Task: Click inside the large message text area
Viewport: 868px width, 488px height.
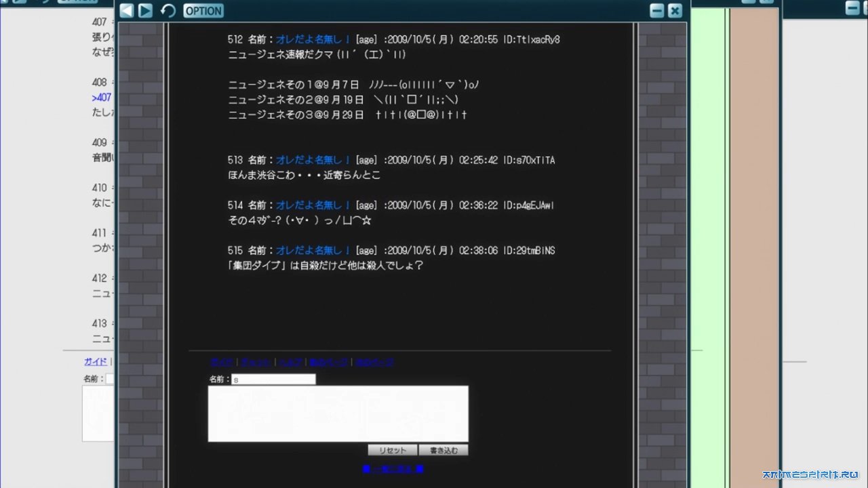Action: click(338, 413)
